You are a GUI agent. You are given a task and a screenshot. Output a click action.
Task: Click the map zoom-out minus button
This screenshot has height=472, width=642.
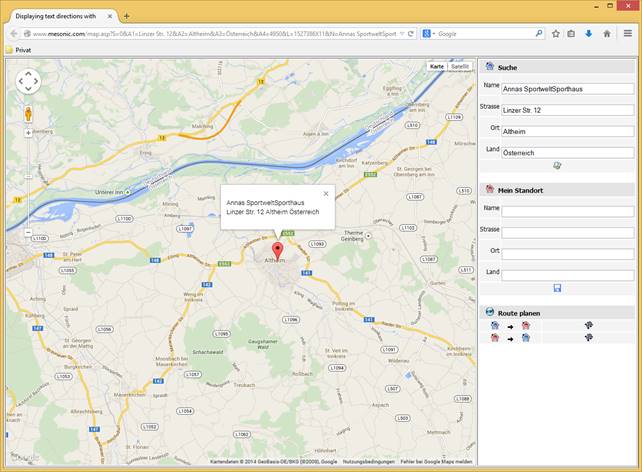pyautogui.click(x=28, y=232)
